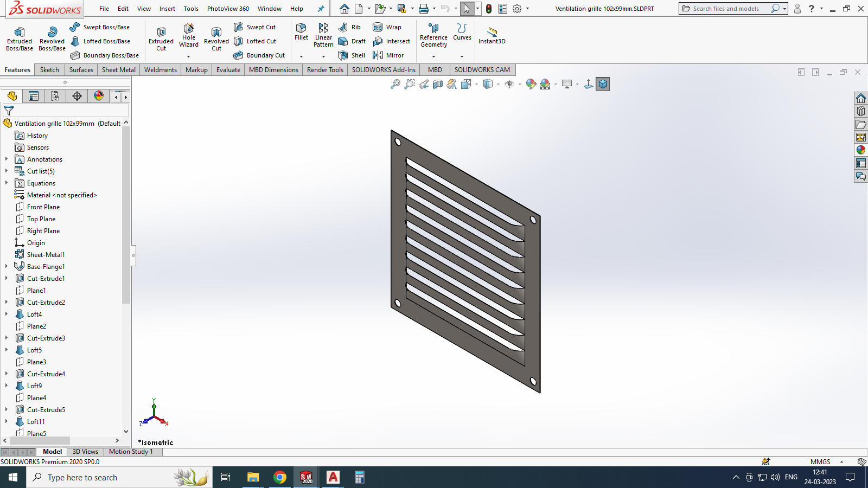The width and height of the screenshot is (868, 488).
Task: Select the Extruded Boss/Base feature tool
Action: coord(19,38)
